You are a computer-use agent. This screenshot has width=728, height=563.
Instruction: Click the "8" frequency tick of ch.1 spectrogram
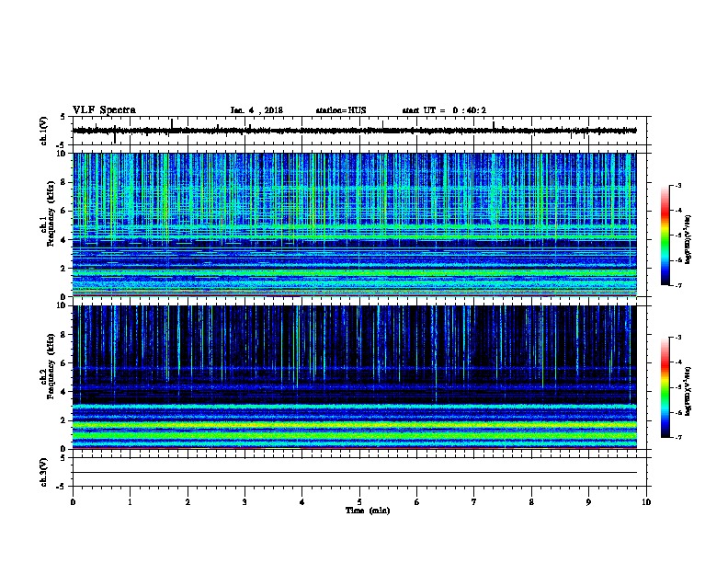point(64,182)
